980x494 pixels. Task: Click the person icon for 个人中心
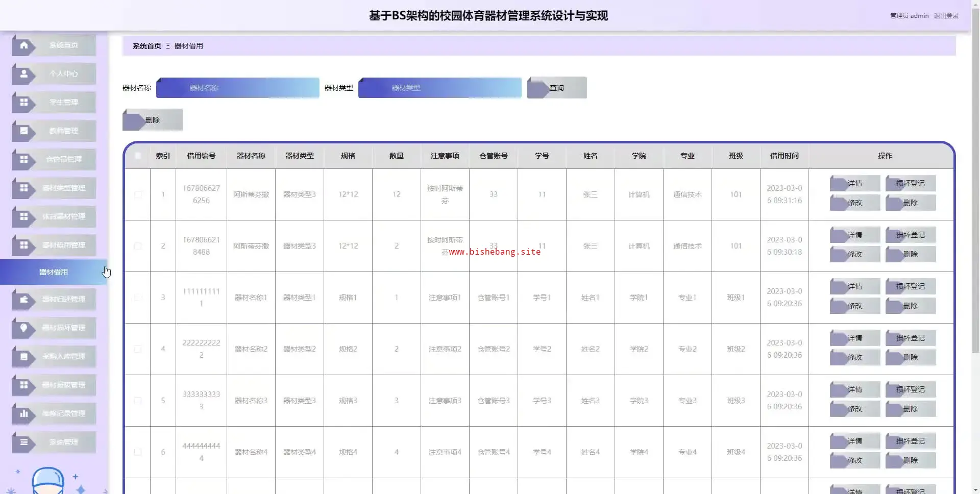point(23,74)
